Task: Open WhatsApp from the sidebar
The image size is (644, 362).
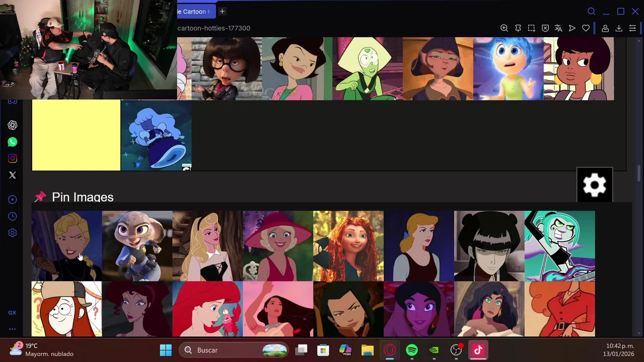Action: coord(13,142)
